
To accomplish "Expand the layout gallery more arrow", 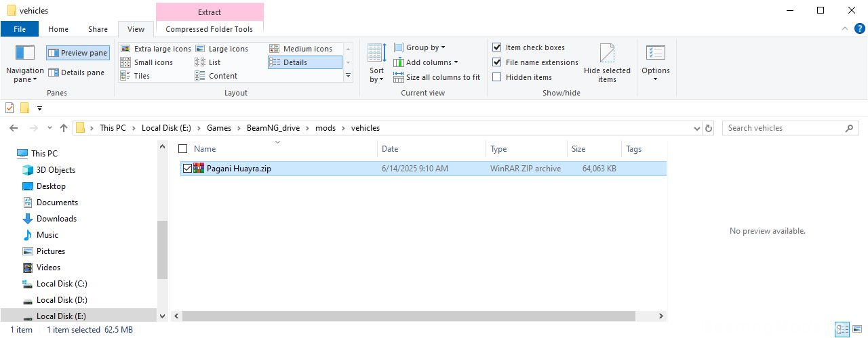I will pos(349,76).
